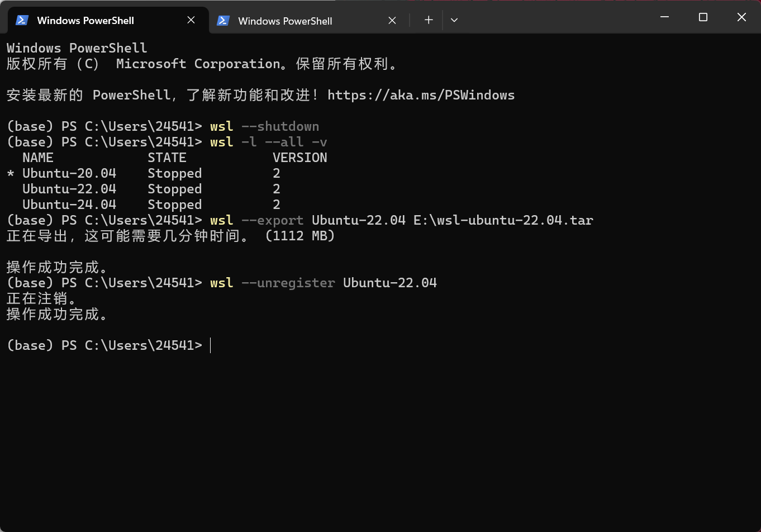Viewport: 761px width, 532px height.
Task: Click the E:\wsl-ubuntu-22.04.tar path text
Action: coord(503,220)
